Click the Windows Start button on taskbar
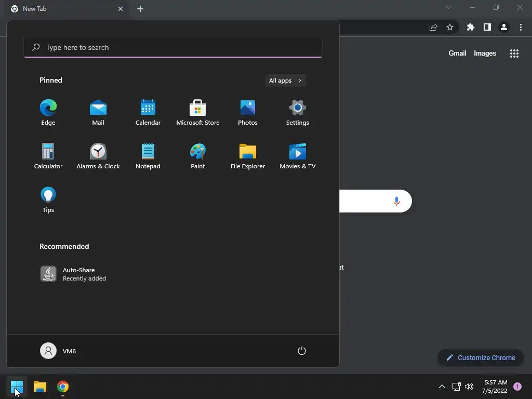This screenshot has width=532, height=399. [x=17, y=387]
